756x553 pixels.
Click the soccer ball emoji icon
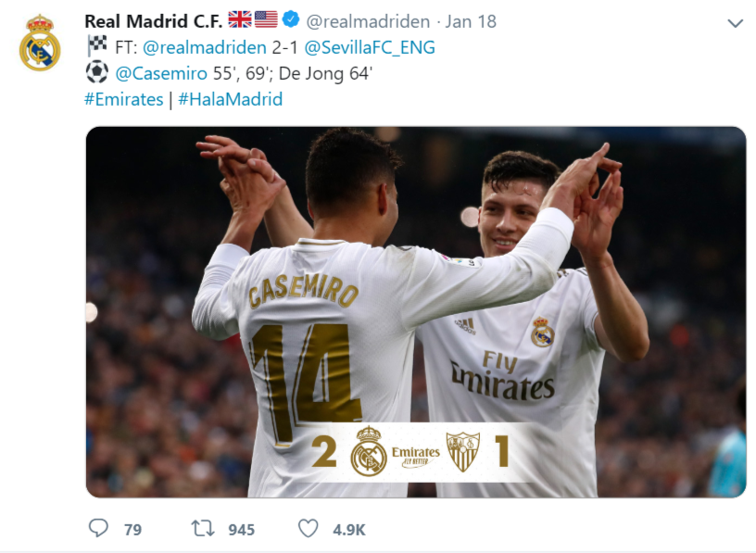click(x=97, y=72)
